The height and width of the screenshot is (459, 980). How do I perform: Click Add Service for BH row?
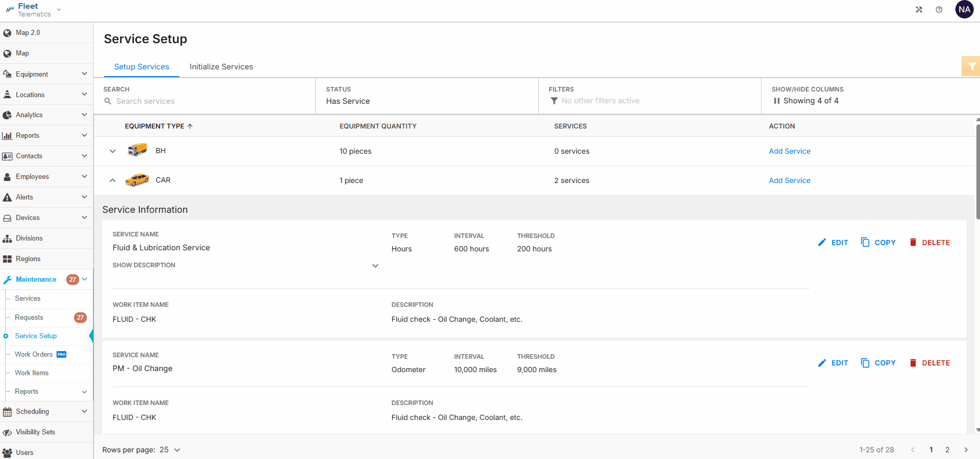pos(789,151)
